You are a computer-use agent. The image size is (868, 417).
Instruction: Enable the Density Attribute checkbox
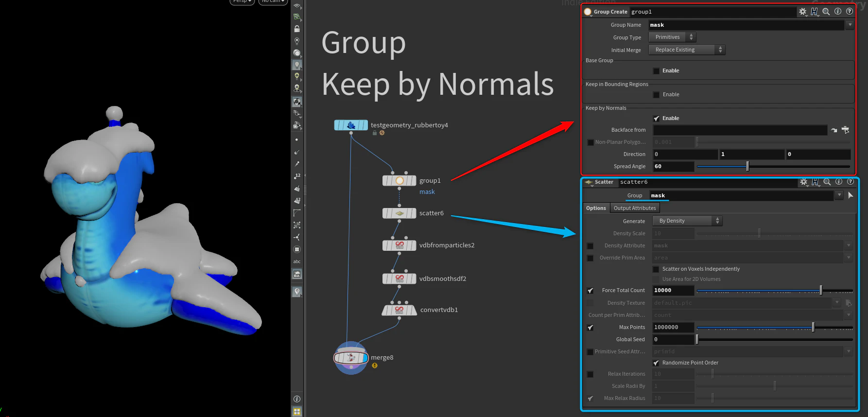(x=590, y=246)
